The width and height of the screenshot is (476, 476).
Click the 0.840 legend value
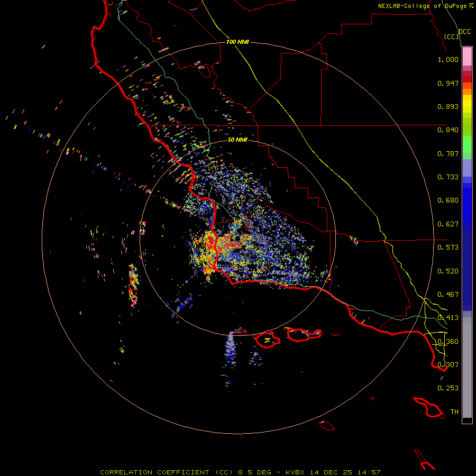tap(448, 130)
